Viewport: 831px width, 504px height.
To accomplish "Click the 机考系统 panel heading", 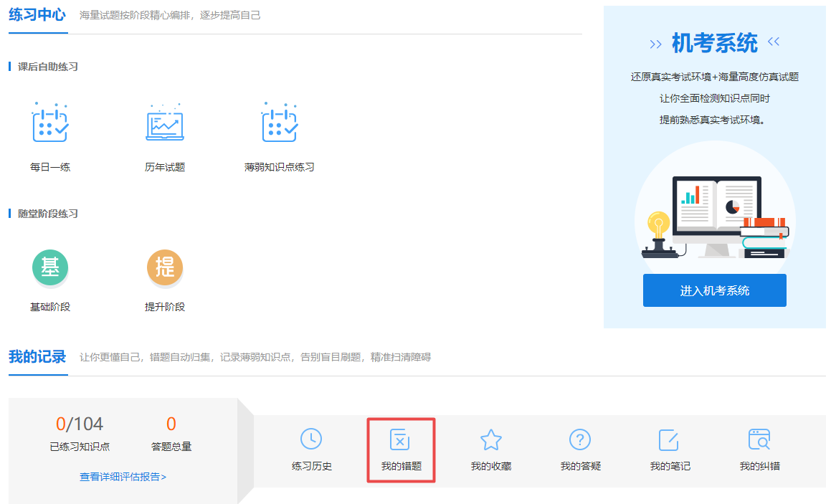I will tap(714, 42).
